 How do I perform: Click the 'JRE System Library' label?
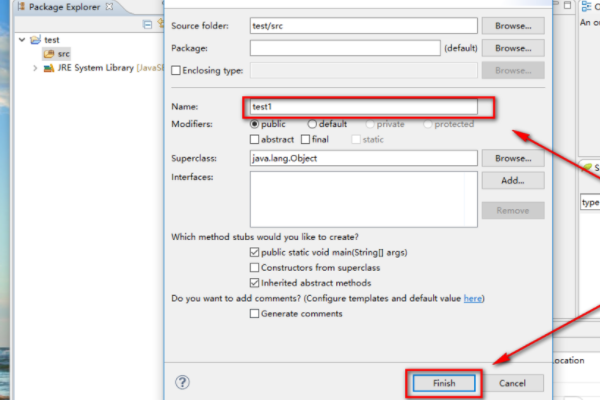pos(96,68)
